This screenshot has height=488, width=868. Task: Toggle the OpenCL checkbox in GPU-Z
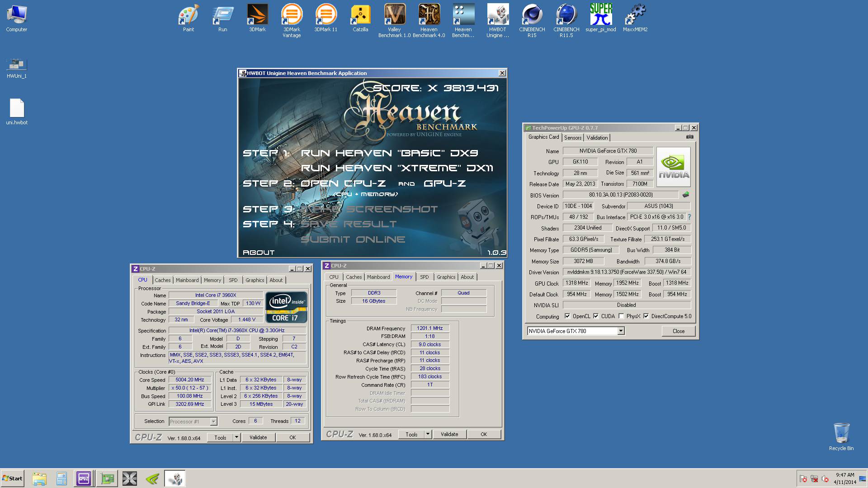pos(567,316)
